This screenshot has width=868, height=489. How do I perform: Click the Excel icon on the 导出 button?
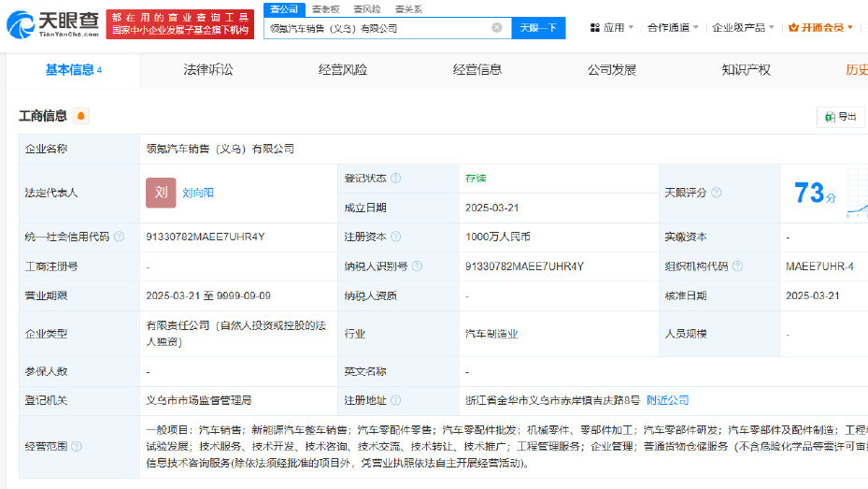pyautogui.click(x=830, y=117)
